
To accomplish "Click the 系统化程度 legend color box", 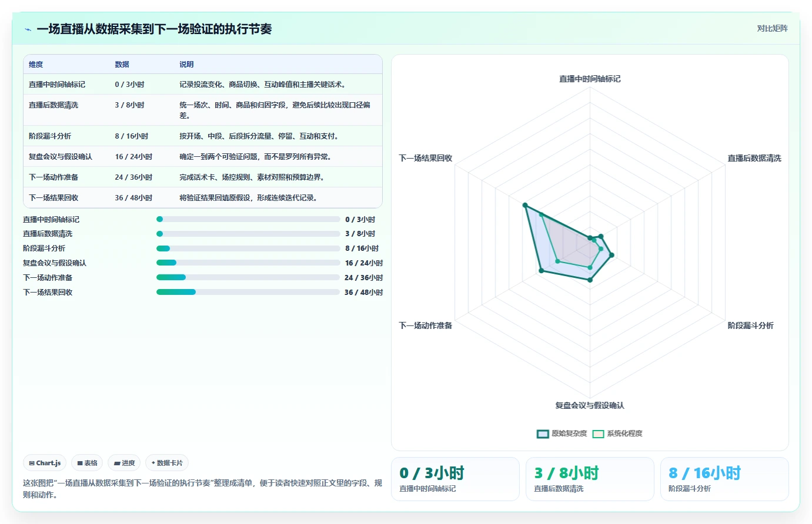I will click(599, 434).
